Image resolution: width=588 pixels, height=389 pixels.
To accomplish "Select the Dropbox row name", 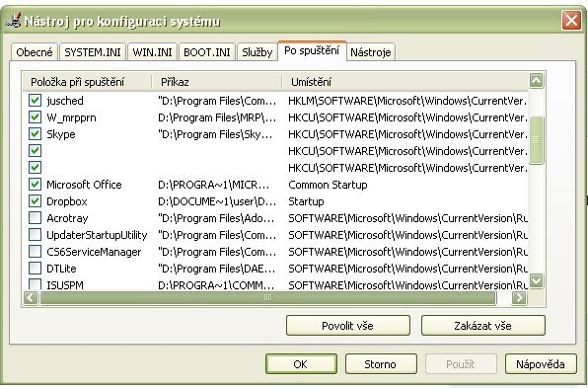I will [x=67, y=201].
